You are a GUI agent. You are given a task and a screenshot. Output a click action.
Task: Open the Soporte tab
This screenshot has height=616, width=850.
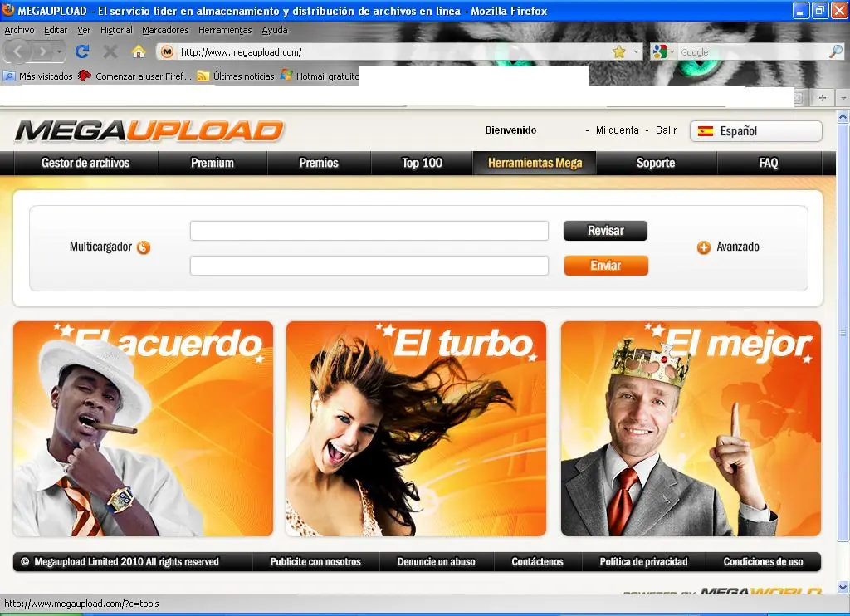tap(656, 163)
